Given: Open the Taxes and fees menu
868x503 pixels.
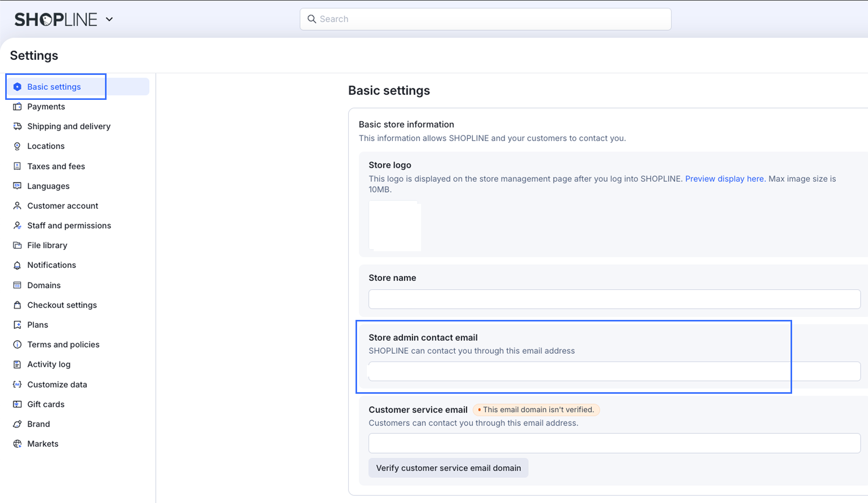Looking at the screenshot, I should 56,166.
